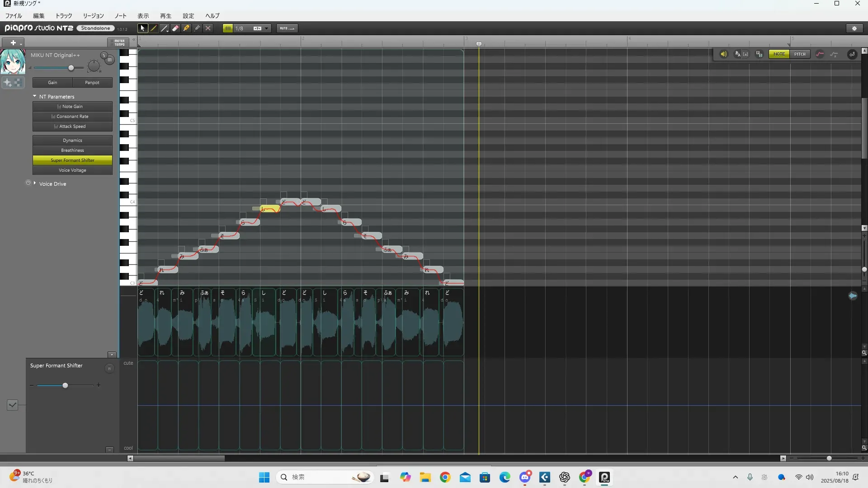Click the METER TEMPO button
868x488 pixels.
click(x=119, y=42)
